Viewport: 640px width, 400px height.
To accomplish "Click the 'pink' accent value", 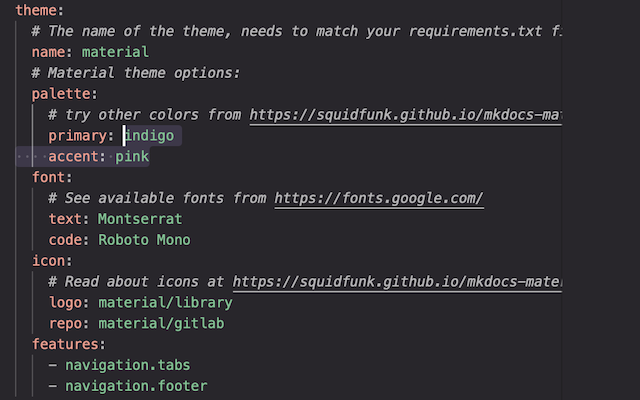I will [x=132, y=156].
